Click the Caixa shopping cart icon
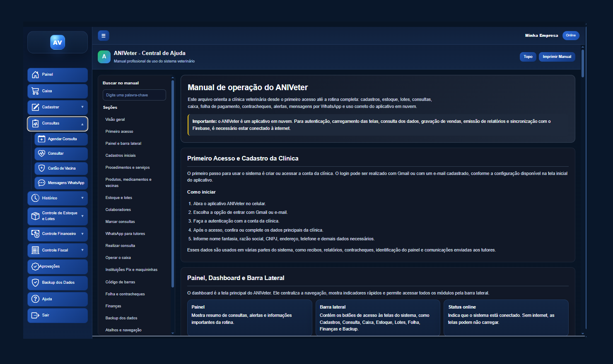 tap(35, 91)
